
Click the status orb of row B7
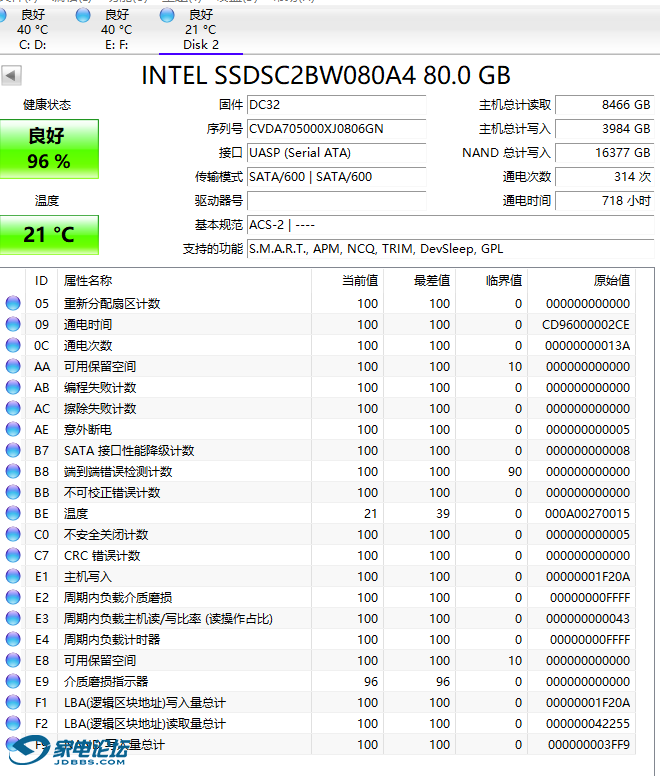click(13, 450)
